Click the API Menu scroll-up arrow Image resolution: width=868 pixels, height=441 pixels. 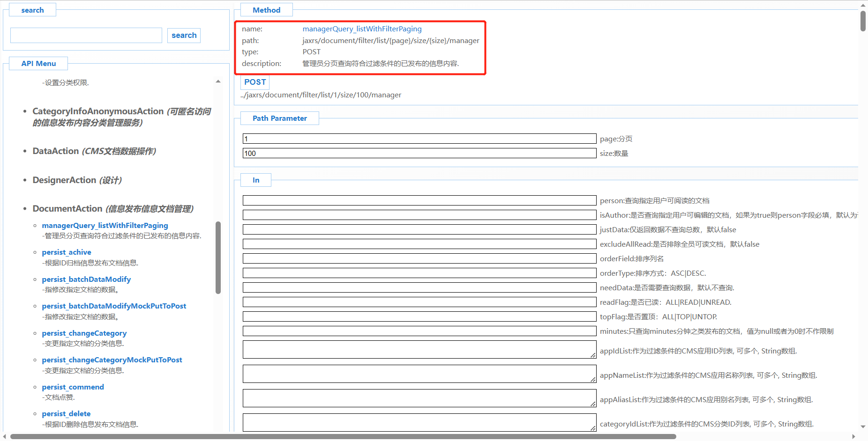[x=218, y=81]
